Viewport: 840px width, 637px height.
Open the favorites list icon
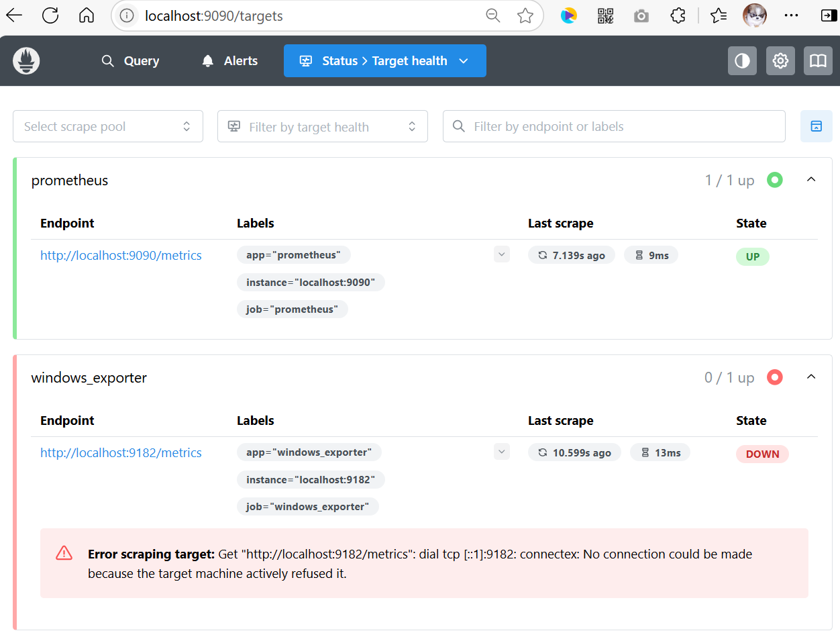(719, 15)
